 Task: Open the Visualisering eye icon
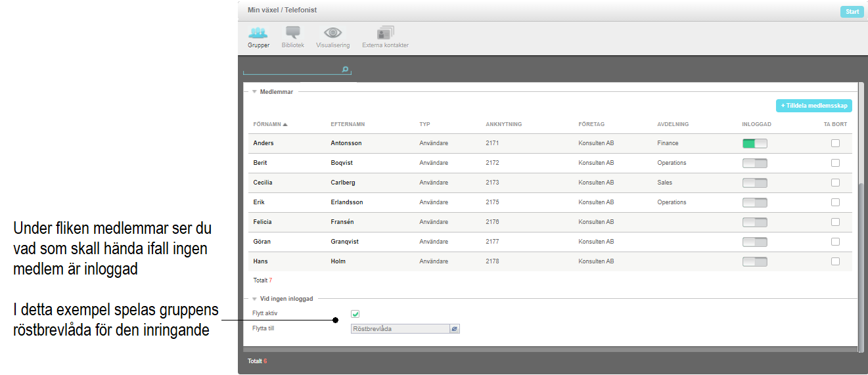pos(332,33)
